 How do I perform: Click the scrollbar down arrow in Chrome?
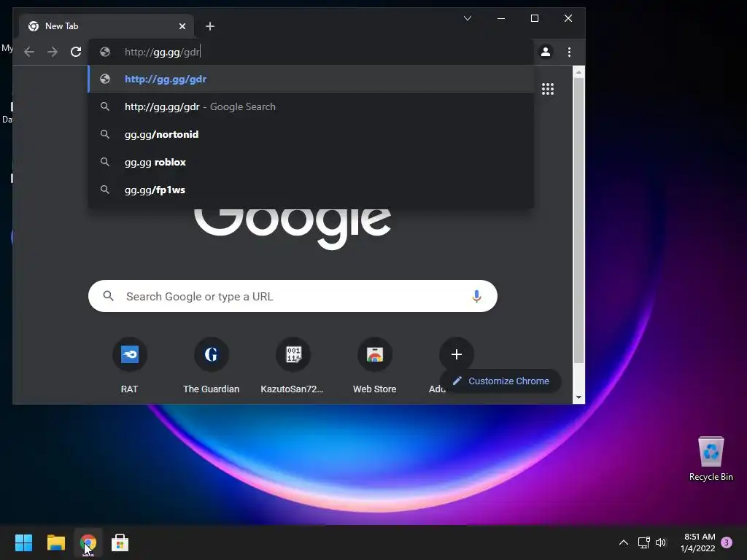(578, 397)
